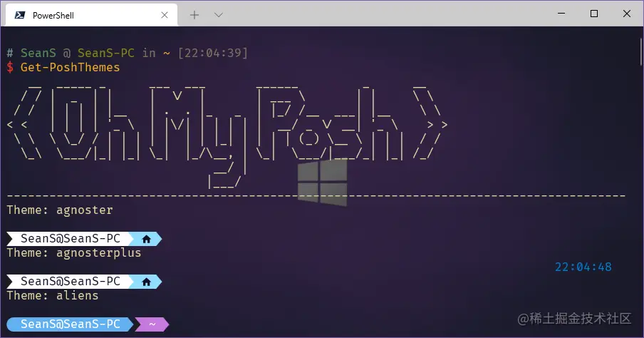Click the red dollar prompt symbol

(x=10, y=67)
